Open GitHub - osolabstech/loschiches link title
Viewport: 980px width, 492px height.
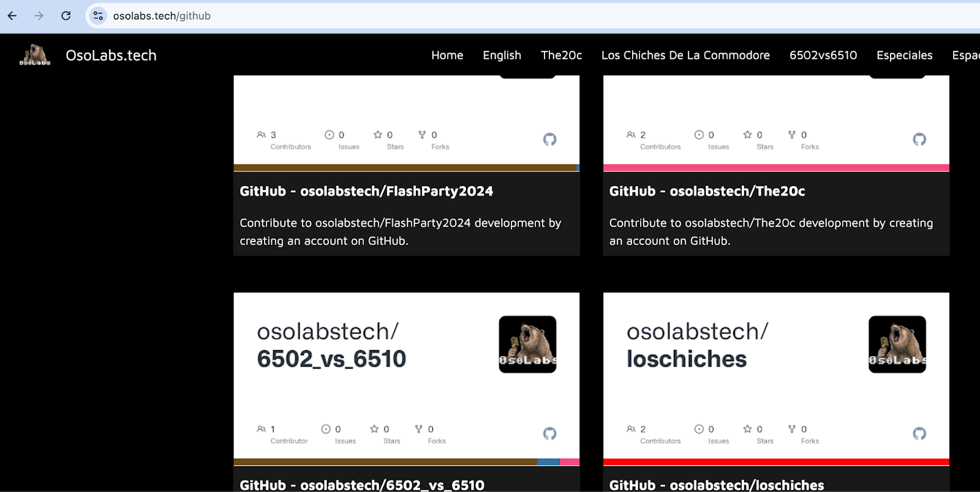click(x=717, y=485)
